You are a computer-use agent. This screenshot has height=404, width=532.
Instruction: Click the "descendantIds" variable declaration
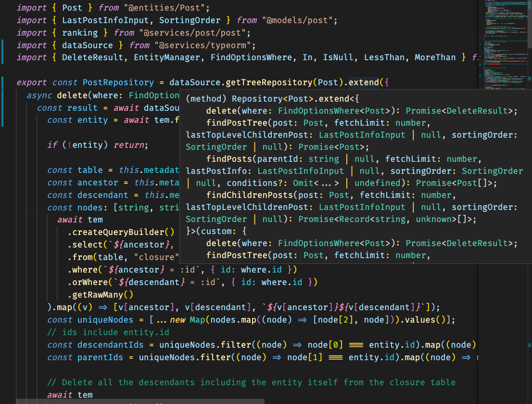(x=110, y=345)
